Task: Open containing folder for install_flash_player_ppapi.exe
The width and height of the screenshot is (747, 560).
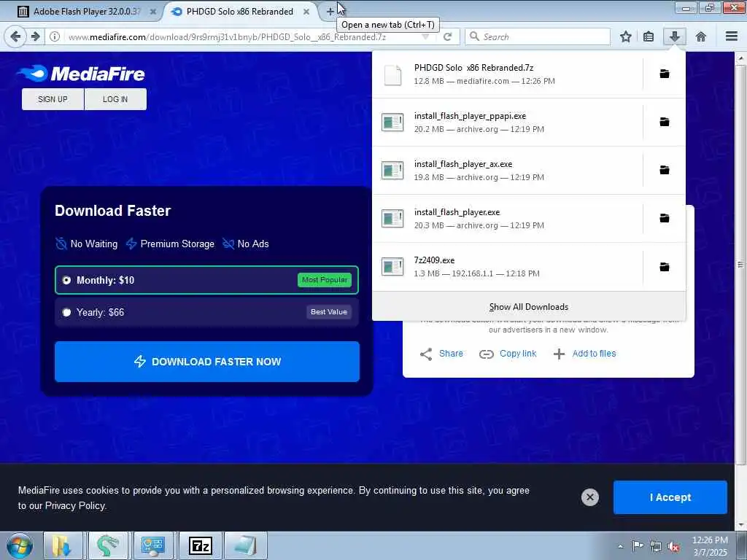Action: coord(664,122)
